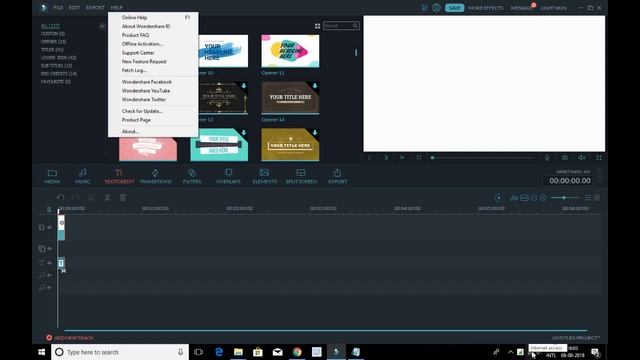Mute the second audio track
Image resolution: width=640 pixels, height=360 pixels.
tap(49, 288)
